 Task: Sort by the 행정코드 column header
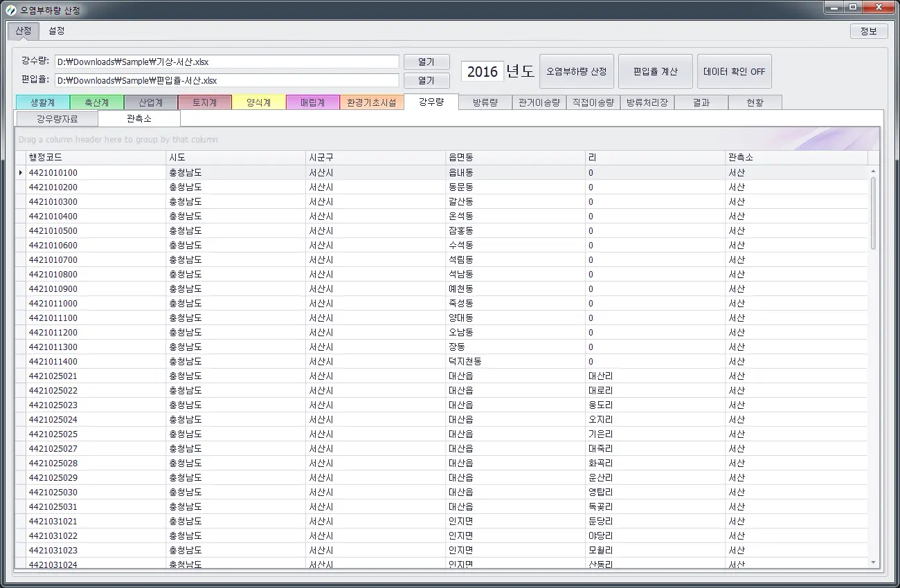tap(96, 158)
